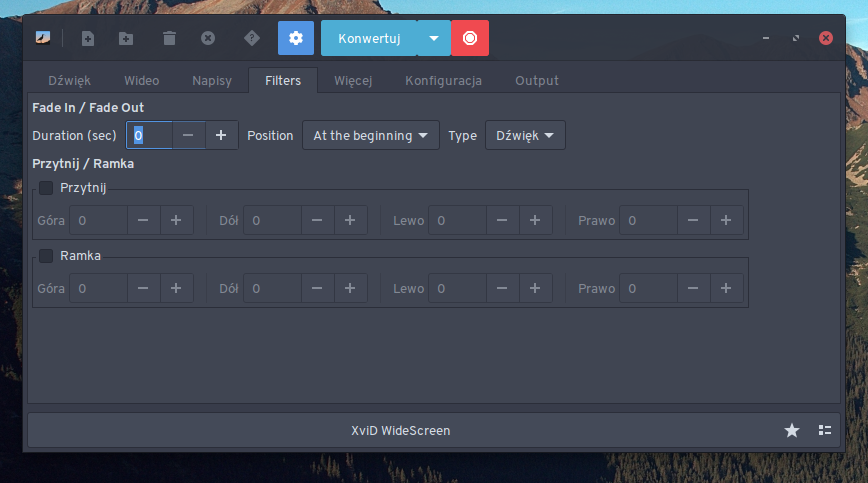
Task: Increase the Przytnij Prawo value
Action: [x=726, y=220]
